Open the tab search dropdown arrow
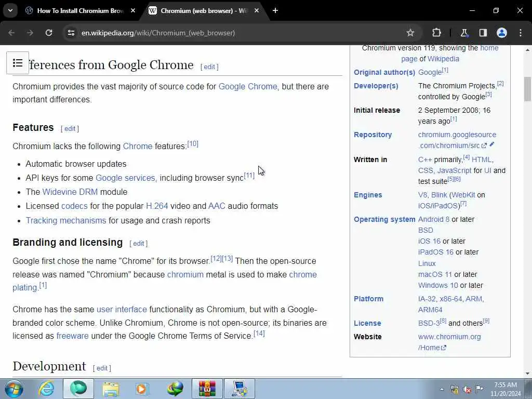Viewport: 532px width, 399px height. tap(10, 10)
